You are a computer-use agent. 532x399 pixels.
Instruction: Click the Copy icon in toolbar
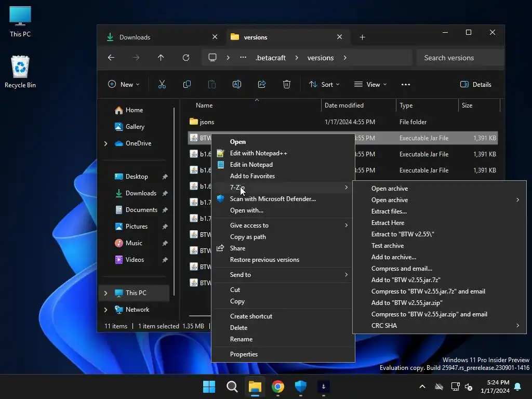(x=187, y=85)
